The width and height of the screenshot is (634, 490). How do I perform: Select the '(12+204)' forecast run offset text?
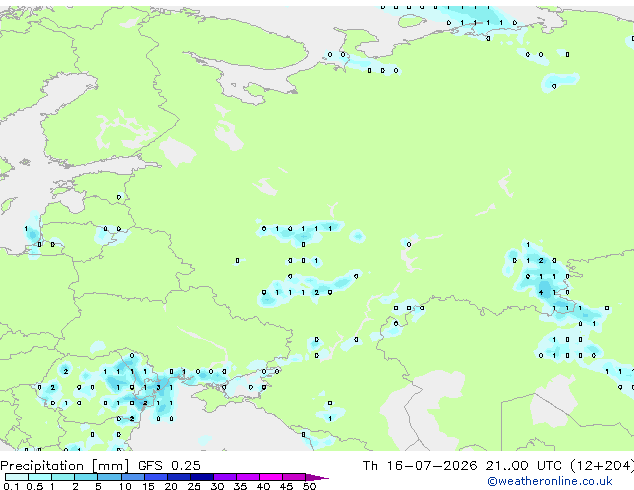602,466
